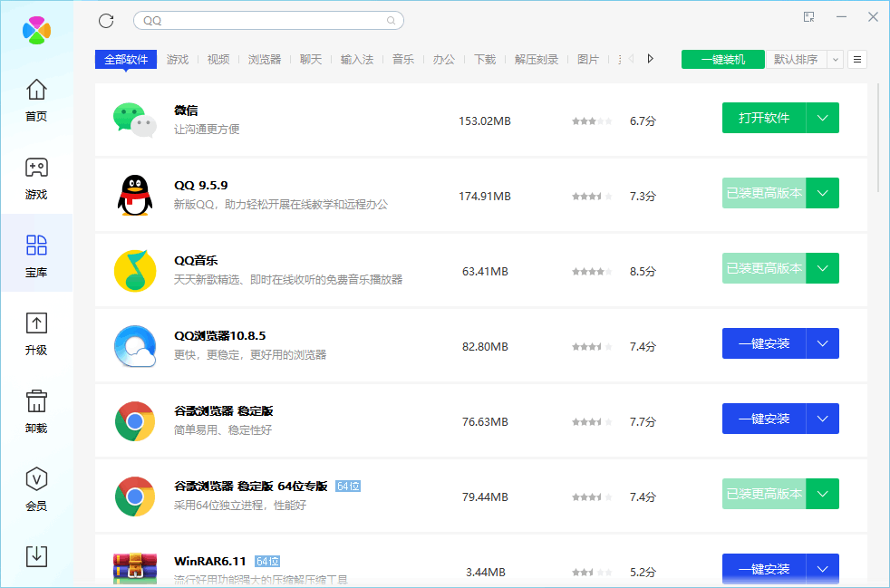Expand dropdown arrow beside 打开软件 for 微信

[822, 118]
